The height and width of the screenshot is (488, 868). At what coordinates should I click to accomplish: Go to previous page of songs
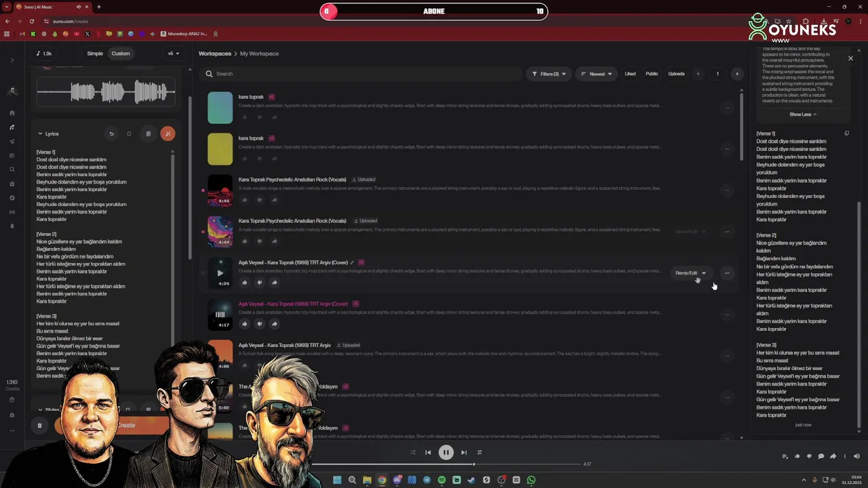pos(698,74)
